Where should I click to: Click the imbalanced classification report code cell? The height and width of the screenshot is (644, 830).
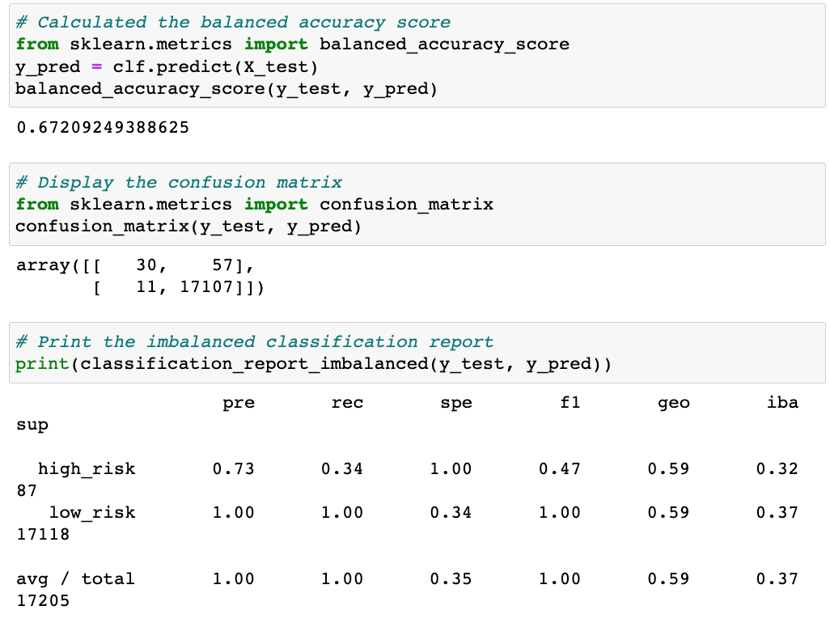417,353
